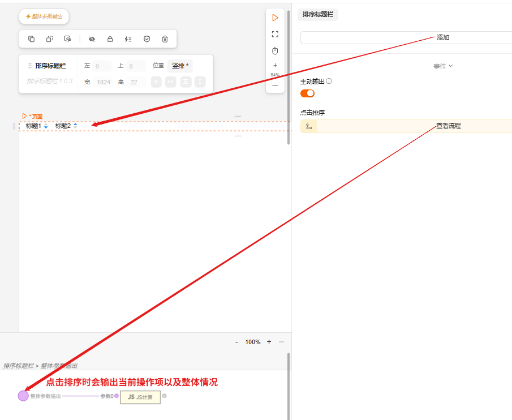Select the JS计算 flow node
The image size is (512, 420).
click(x=140, y=397)
